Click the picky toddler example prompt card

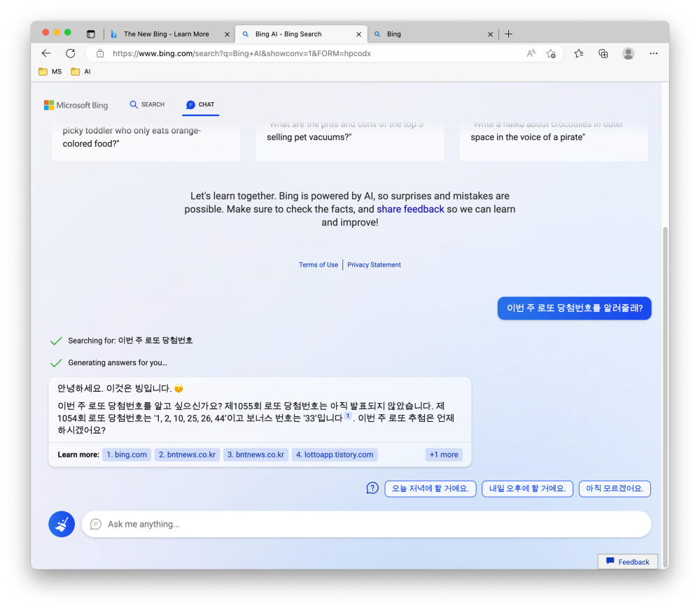point(146,141)
